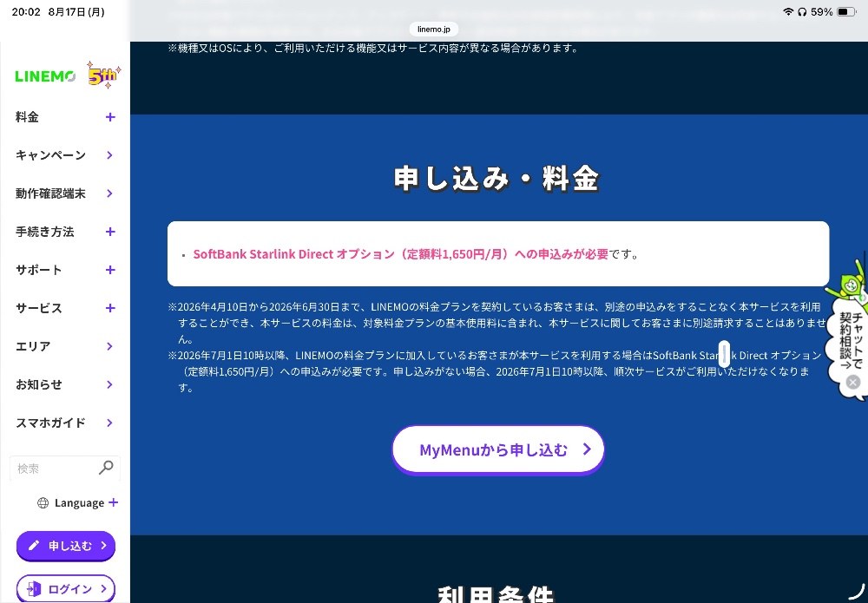Expand the 料金 menu plus icon

pos(110,117)
